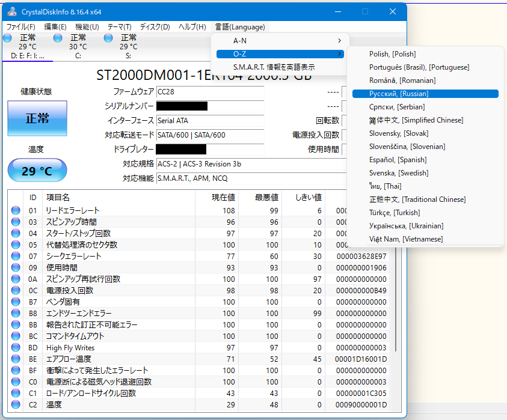Click the 対応転送モード field SATA/600

210,135
